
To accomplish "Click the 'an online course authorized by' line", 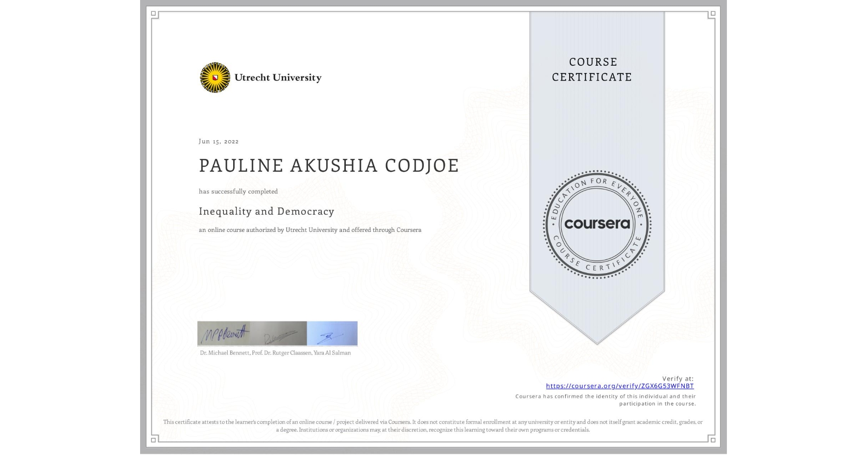I will point(310,230).
